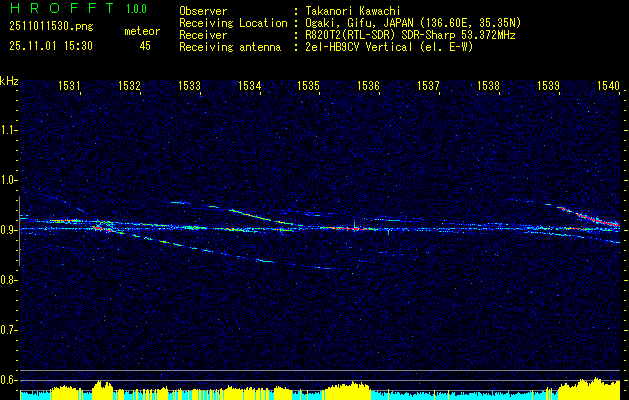Click the Receiving Location label
Screen dimensions: 629x400
[x=233, y=23]
